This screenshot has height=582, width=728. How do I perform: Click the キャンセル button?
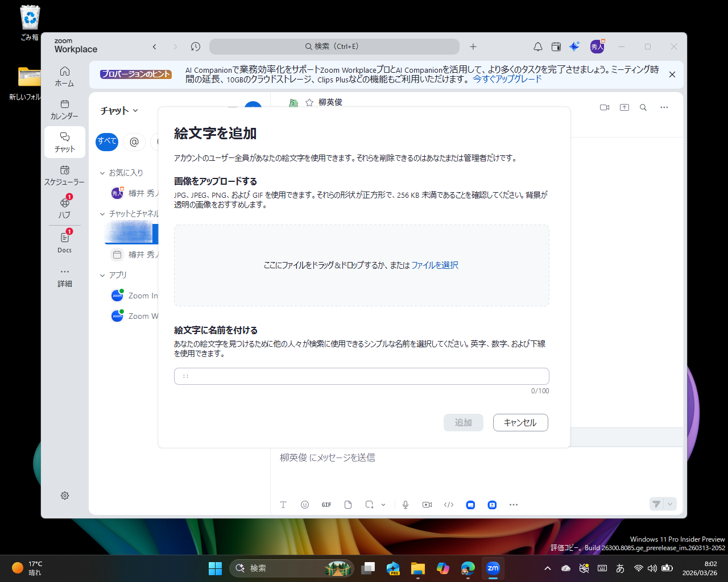coord(520,422)
